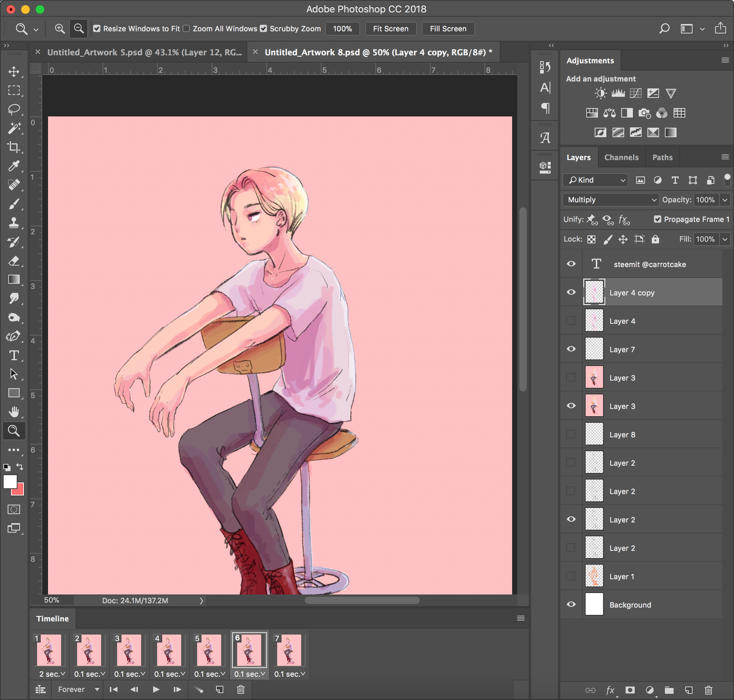This screenshot has width=734, height=700.
Task: Select the Move tool
Action: click(14, 72)
